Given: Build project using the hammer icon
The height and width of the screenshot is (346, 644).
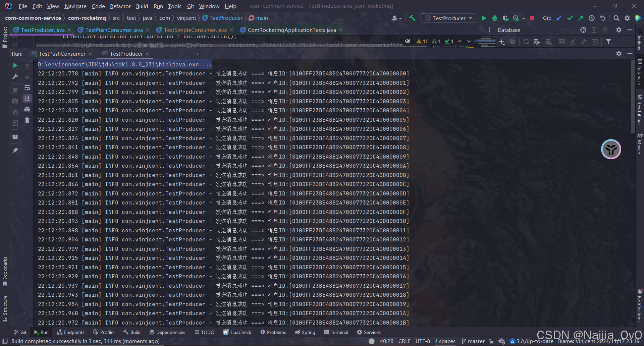Looking at the screenshot, I should click(x=412, y=18).
